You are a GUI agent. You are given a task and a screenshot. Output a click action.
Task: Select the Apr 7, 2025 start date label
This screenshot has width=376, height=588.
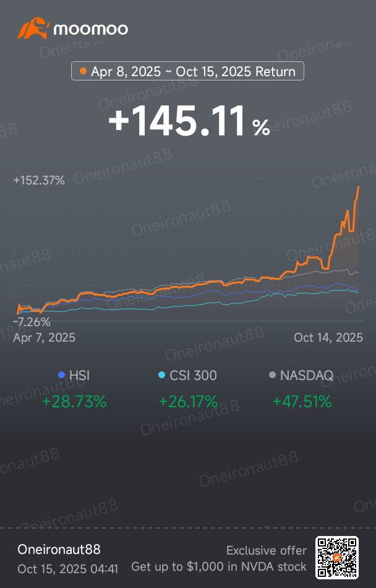45,337
